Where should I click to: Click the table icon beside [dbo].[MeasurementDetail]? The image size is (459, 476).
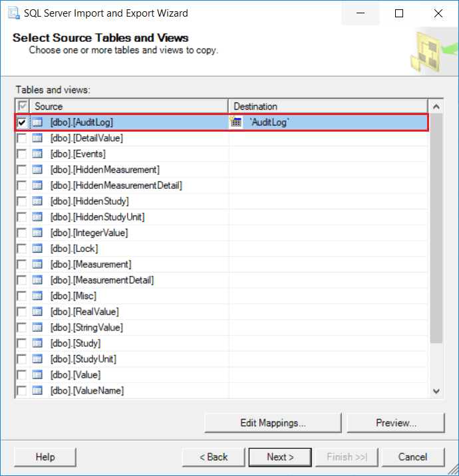[37, 280]
